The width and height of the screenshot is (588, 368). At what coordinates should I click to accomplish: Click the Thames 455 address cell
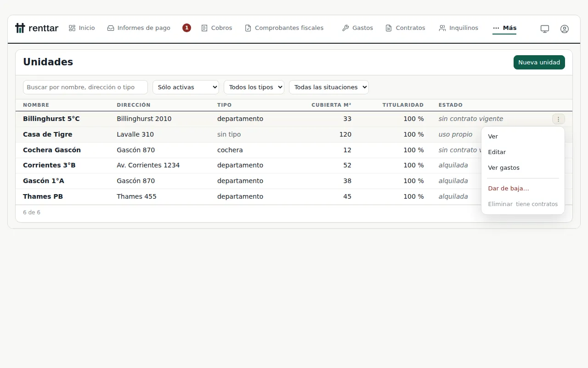(x=137, y=196)
